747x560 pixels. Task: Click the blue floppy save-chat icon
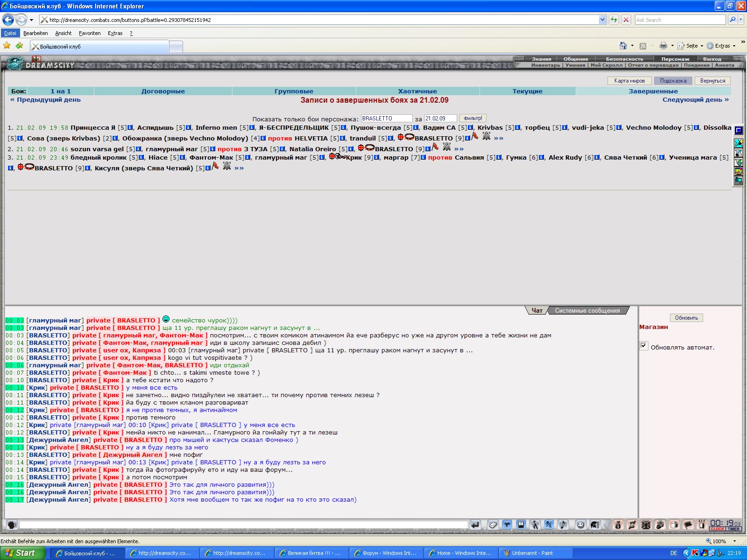521,525
